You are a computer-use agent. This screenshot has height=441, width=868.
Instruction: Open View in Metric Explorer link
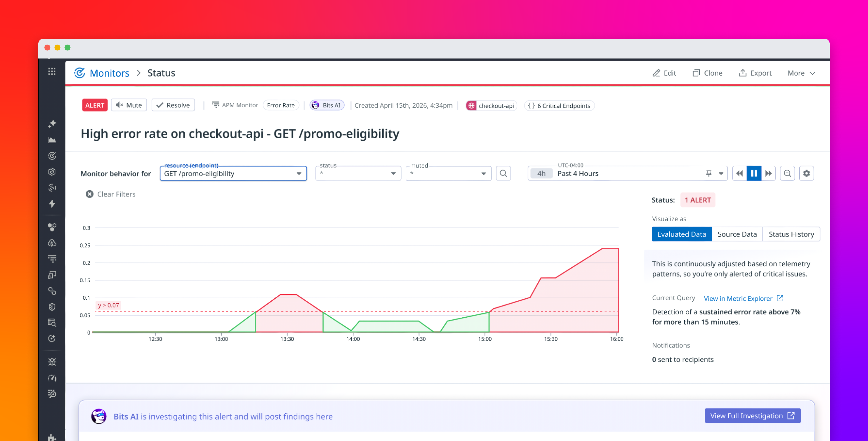(743, 298)
